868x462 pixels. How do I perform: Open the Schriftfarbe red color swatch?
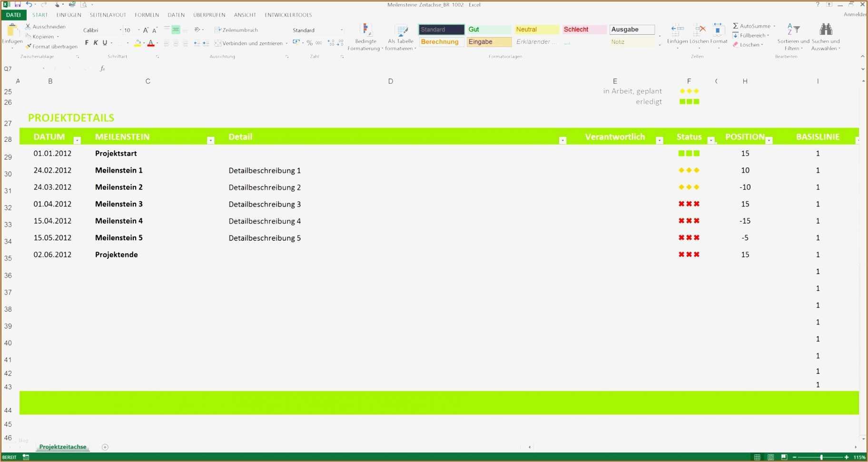click(x=150, y=43)
